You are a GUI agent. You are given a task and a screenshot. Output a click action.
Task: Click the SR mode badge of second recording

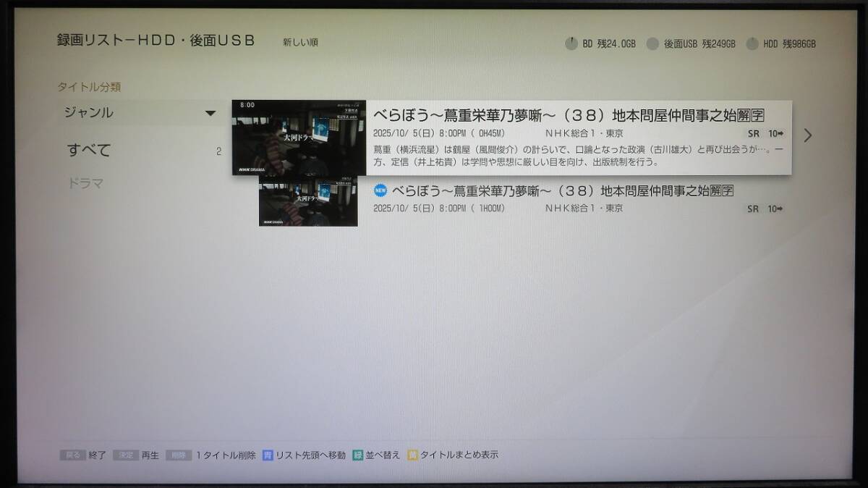pyautogui.click(x=753, y=209)
